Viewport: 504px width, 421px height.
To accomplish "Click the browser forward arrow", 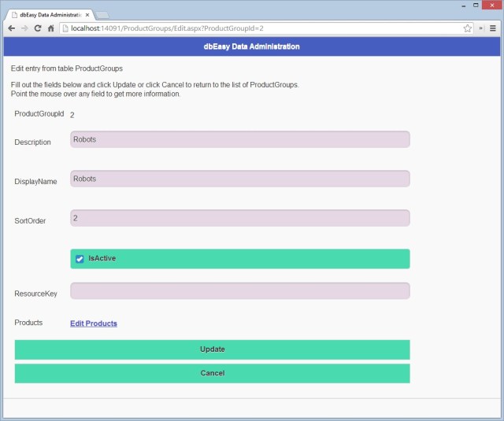I will 24,28.
